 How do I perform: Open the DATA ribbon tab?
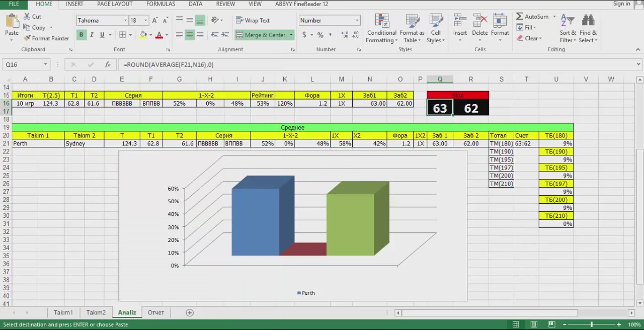click(x=196, y=4)
